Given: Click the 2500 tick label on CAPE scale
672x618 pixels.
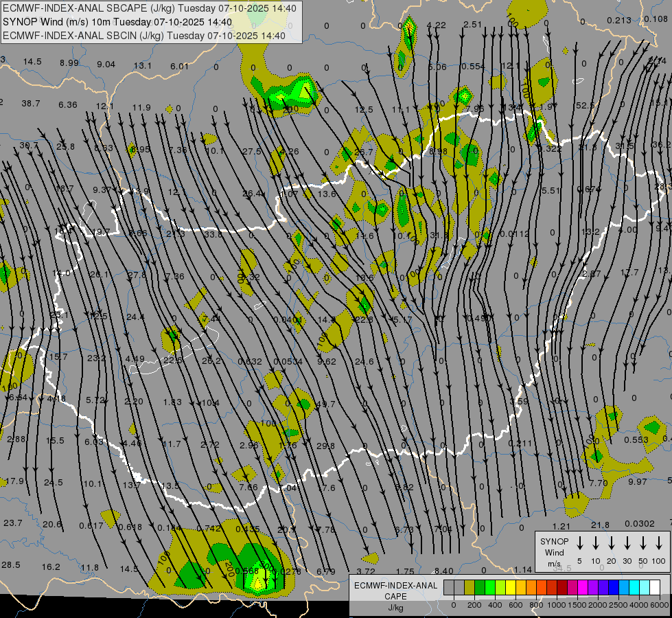Looking at the screenshot, I should [618, 605].
